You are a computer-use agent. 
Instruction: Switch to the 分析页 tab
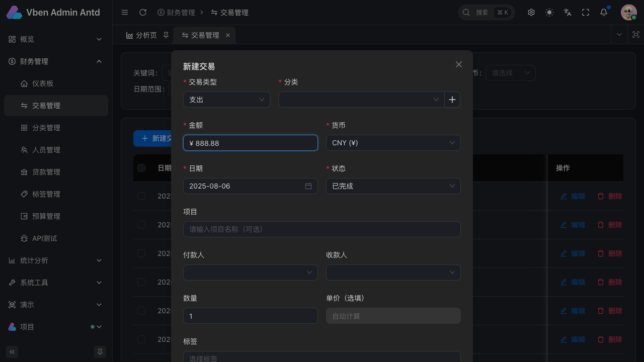click(142, 35)
